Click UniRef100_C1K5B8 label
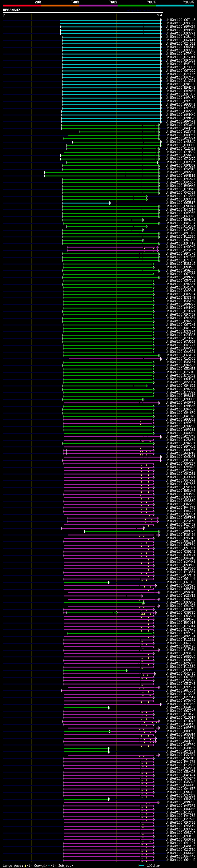Image resolution: width=197 pixels, height=868 pixels. 180,196
